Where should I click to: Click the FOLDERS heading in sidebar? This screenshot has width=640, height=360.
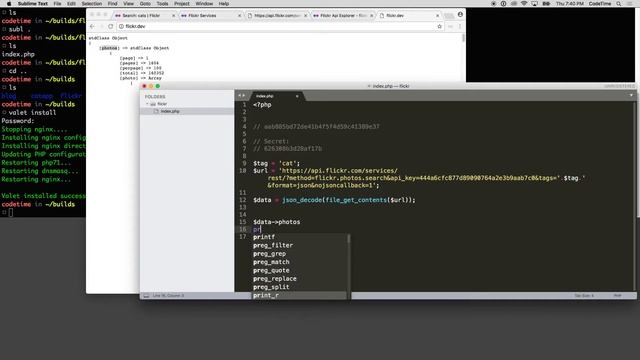[x=155, y=97]
